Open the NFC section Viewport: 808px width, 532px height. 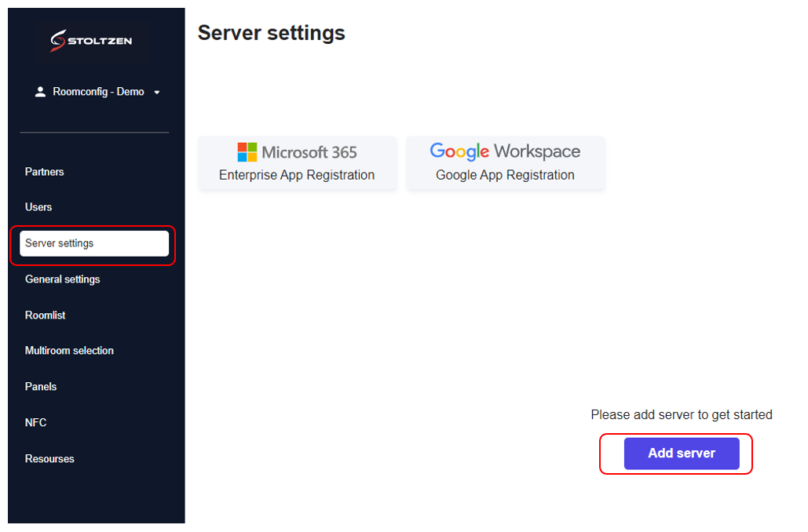click(35, 422)
